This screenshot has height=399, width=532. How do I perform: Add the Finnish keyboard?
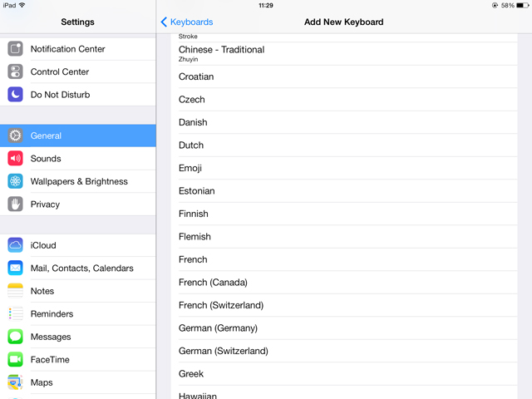344,214
